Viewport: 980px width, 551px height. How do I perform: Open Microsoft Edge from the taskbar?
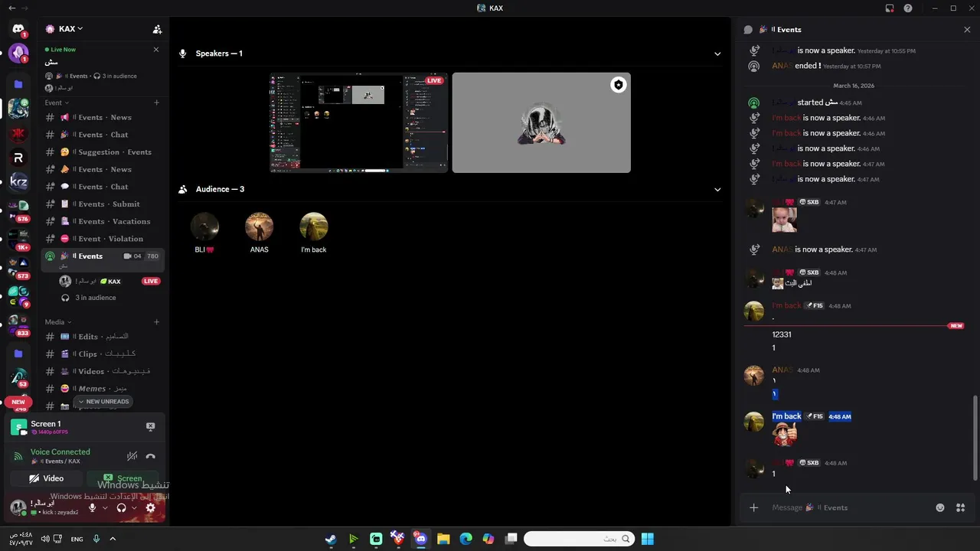click(465, 539)
